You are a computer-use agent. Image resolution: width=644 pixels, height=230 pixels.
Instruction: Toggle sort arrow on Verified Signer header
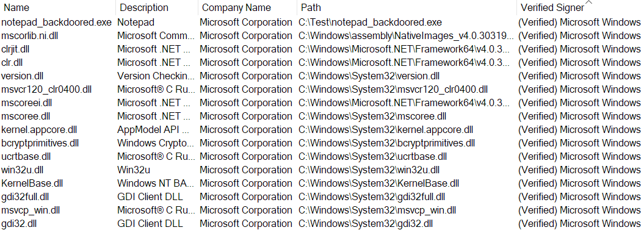(x=588, y=3)
